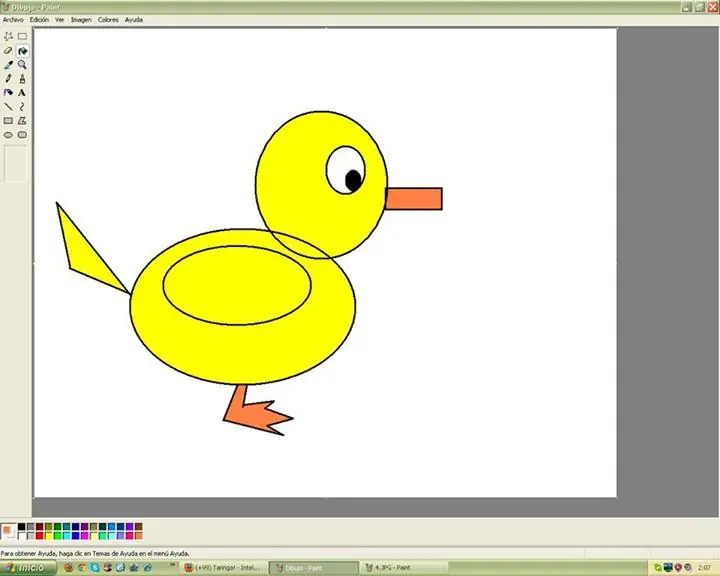The image size is (720, 576).
Task: Click the current foreground color box
Action: 6,530
